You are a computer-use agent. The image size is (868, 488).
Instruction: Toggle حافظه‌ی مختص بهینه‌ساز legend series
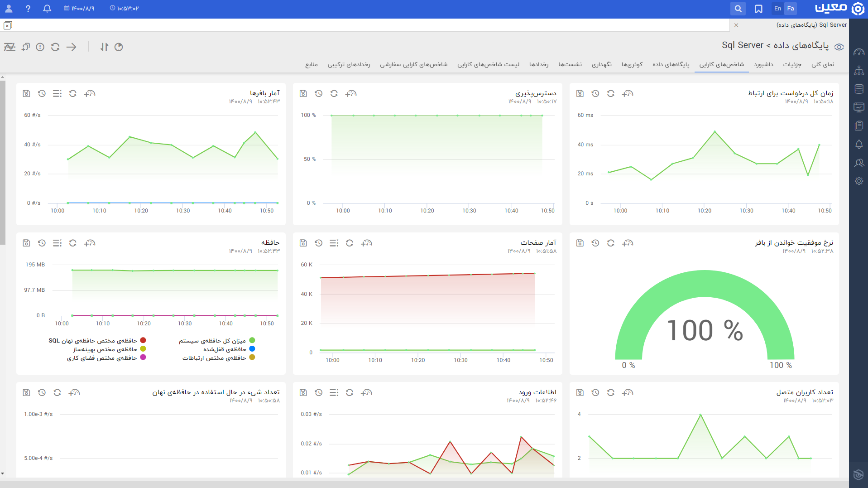[x=110, y=349]
